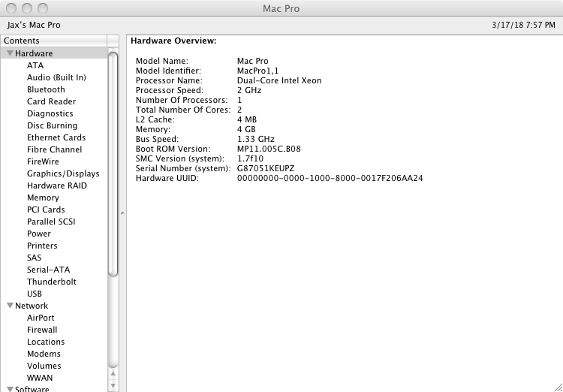Select Thunderbolt entry

pos(52,282)
